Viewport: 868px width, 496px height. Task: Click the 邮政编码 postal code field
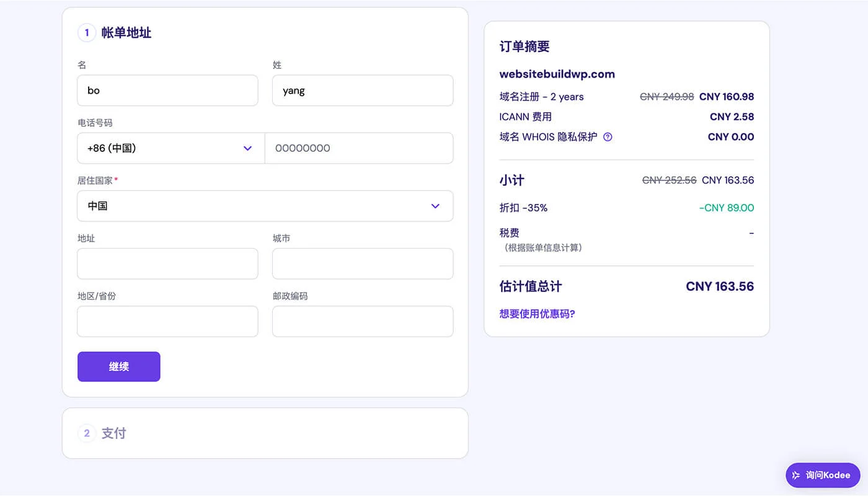363,321
